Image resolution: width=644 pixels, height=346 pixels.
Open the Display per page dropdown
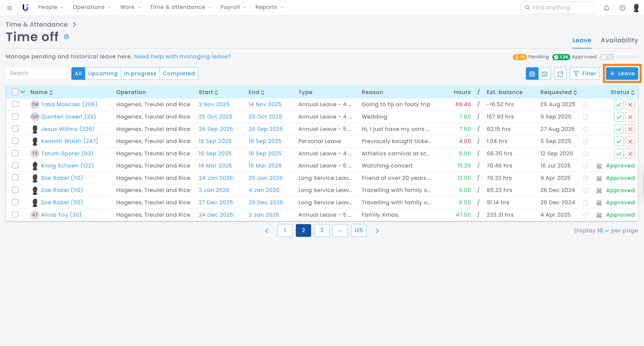[x=603, y=231]
